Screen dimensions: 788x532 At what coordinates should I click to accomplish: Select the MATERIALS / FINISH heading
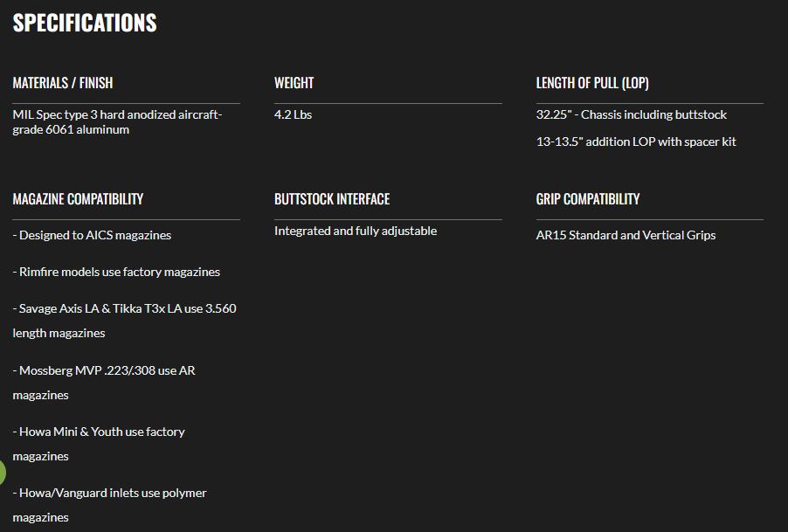coord(63,83)
